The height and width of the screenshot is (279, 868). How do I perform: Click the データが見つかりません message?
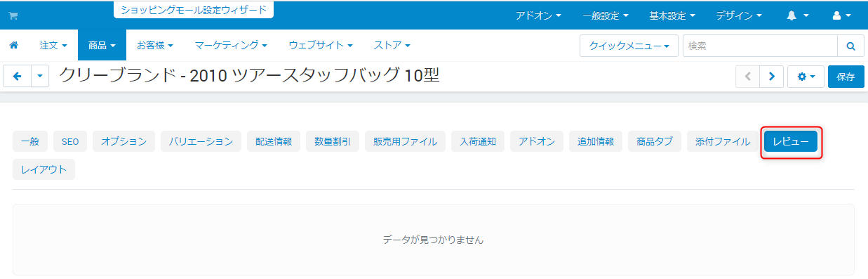[x=433, y=240]
